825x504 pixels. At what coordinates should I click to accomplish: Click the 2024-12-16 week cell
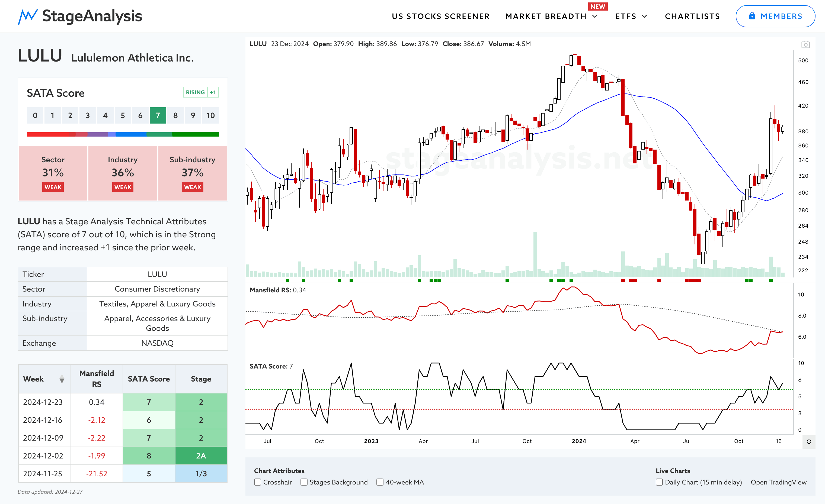[44, 420]
